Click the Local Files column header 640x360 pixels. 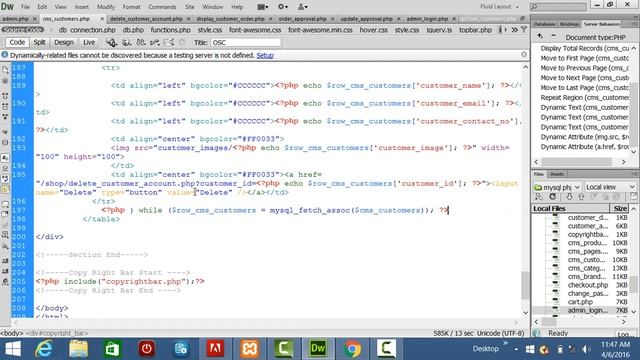tap(571, 209)
